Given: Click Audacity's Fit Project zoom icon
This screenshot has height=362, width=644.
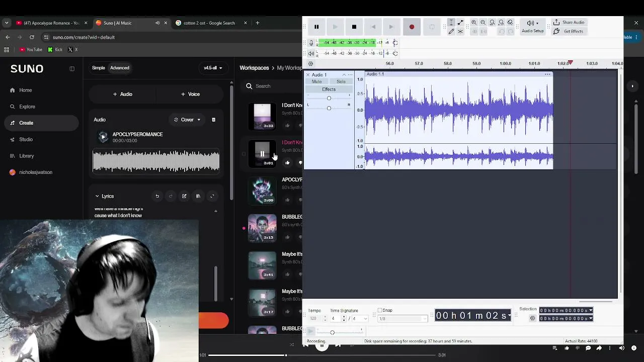Looking at the screenshot, I should pos(501,23).
